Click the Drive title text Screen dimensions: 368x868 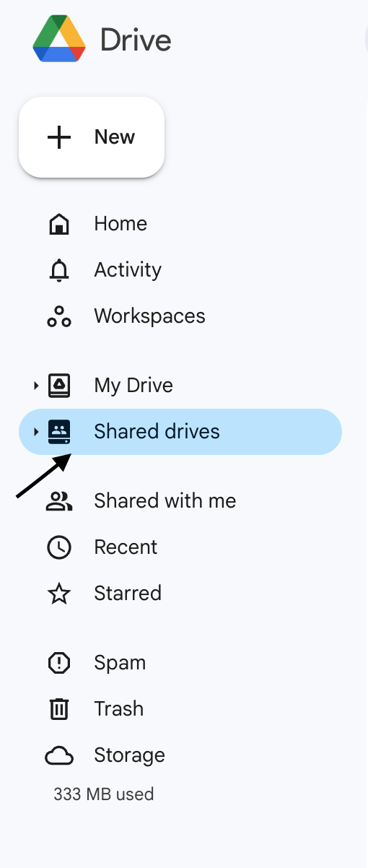click(136, 40)
